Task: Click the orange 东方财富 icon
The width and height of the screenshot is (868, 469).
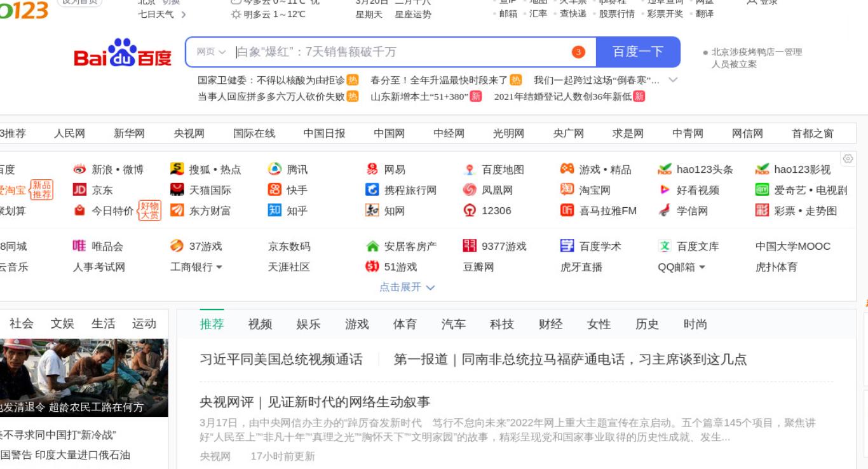Action: (x=177, y=210)
